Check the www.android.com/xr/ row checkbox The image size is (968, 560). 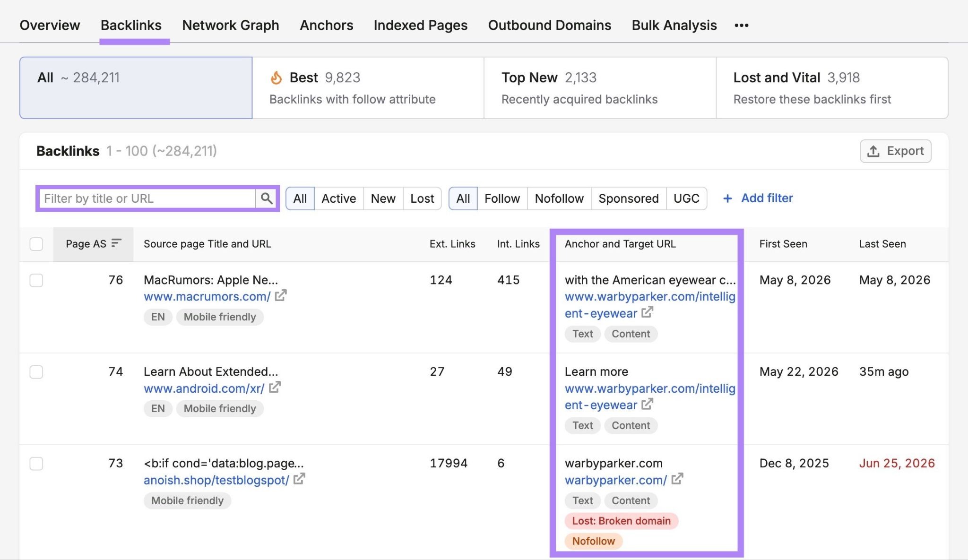click(36, 372)
